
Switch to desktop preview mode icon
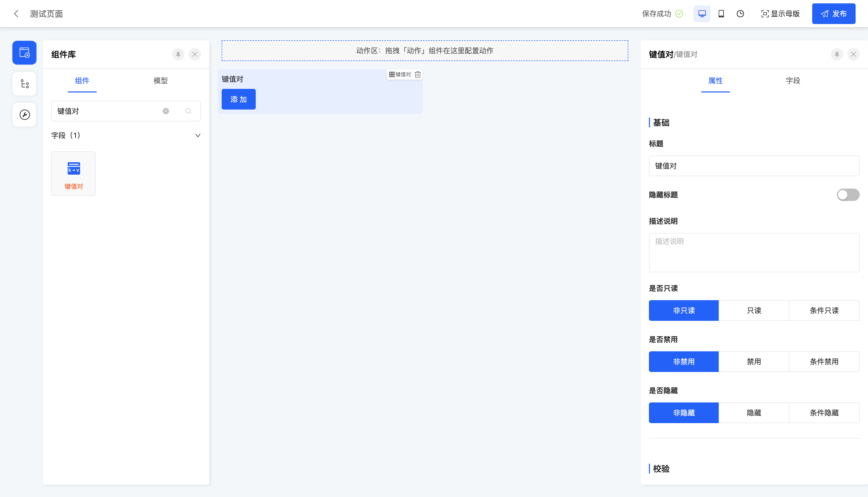702,14
